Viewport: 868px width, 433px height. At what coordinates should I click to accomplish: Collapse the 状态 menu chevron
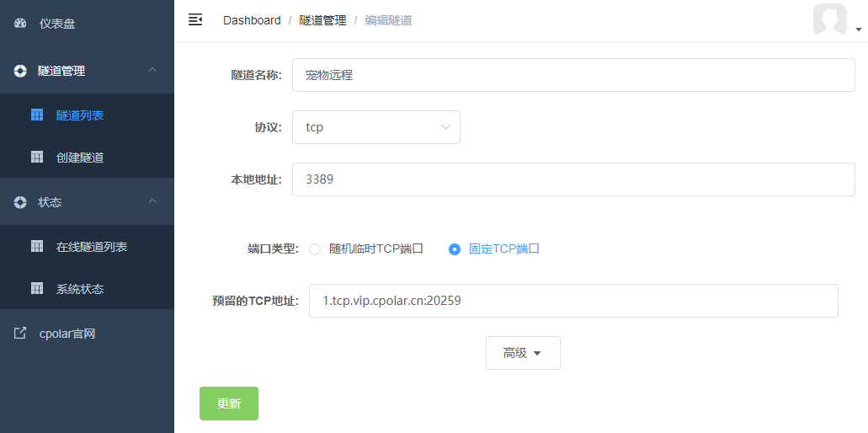pyautogui.click(x=153, y=201)
